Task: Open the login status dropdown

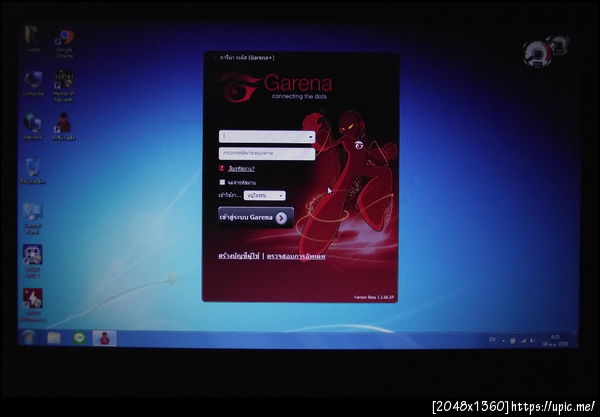Action: (264, 195)
